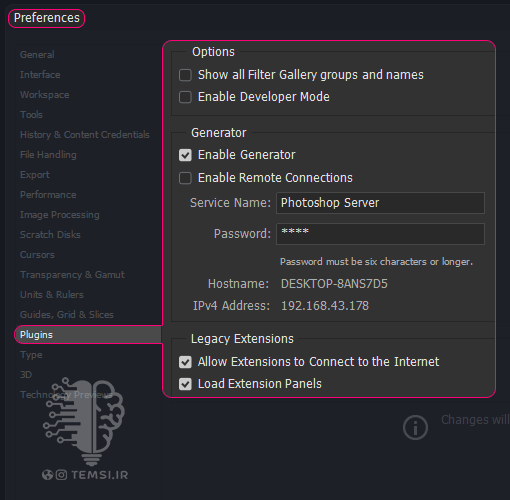Switch to 3D preferences
510x500 pixels.
(x=26, y=375)
